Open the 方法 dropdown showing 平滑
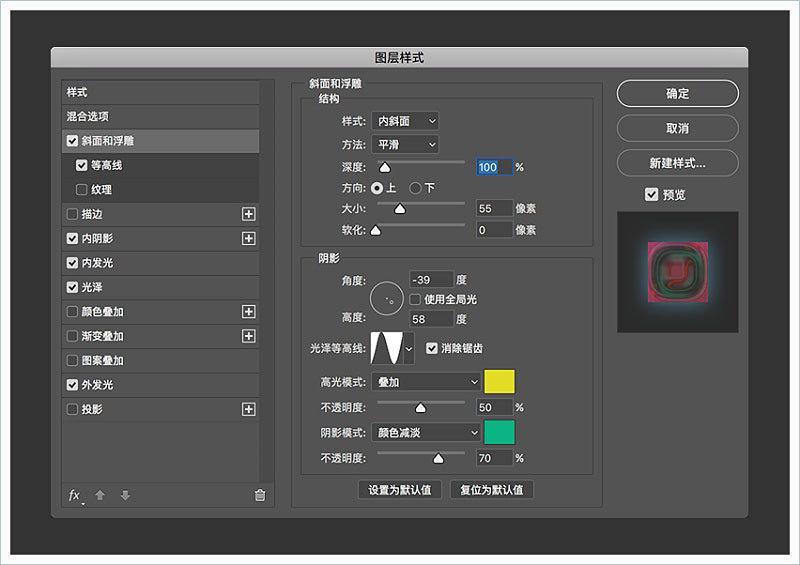Viewport: 800px width, 565px height. tap(405, 144)
